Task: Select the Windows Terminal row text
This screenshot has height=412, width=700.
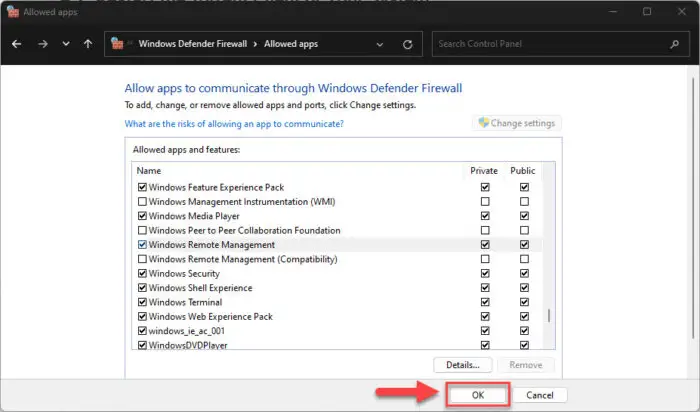Action: [185, 302]
